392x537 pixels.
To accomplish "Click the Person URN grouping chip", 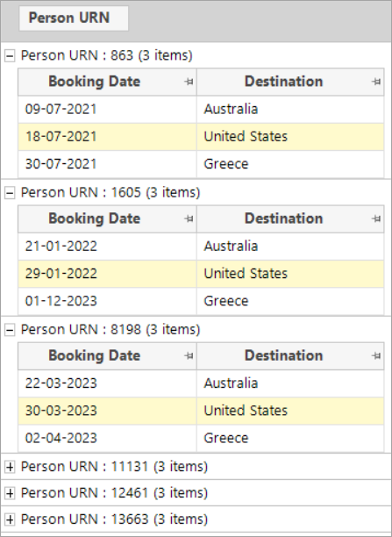I will click(x=74, y=18).
